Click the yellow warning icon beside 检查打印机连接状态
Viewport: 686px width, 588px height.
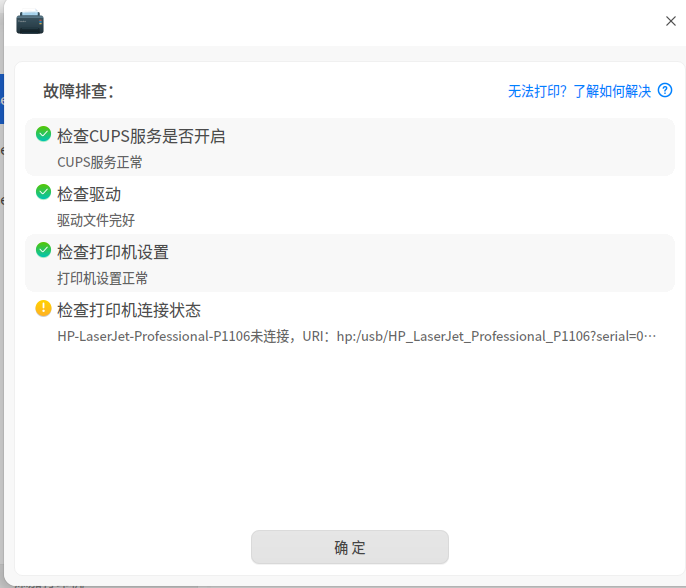[x=43, y=308]
